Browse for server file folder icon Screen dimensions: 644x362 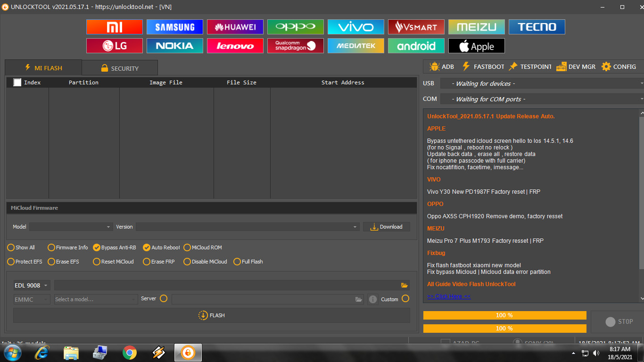pyautogui.click(x=359, y=299)
